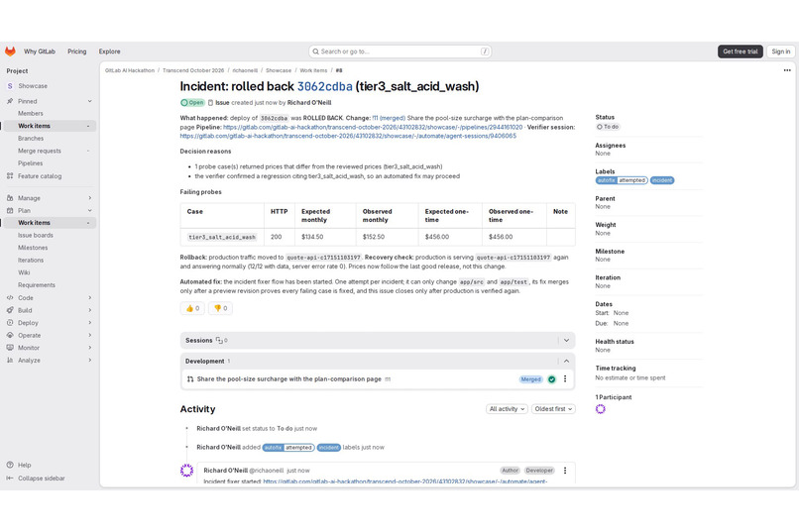Expand the Operate sidebar section
This screenshot has height=532, width=799.
click(50, 336)
